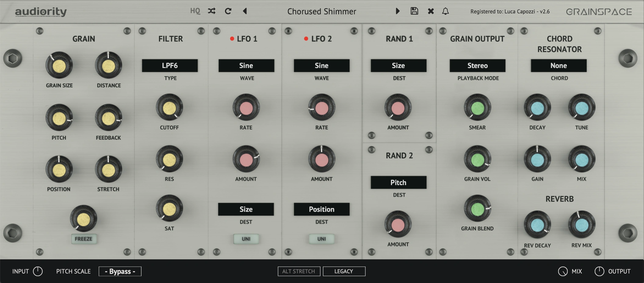The image size is (644, 283).
Task: Click the INPUT gain dial
Action: (x=38, y=271)
